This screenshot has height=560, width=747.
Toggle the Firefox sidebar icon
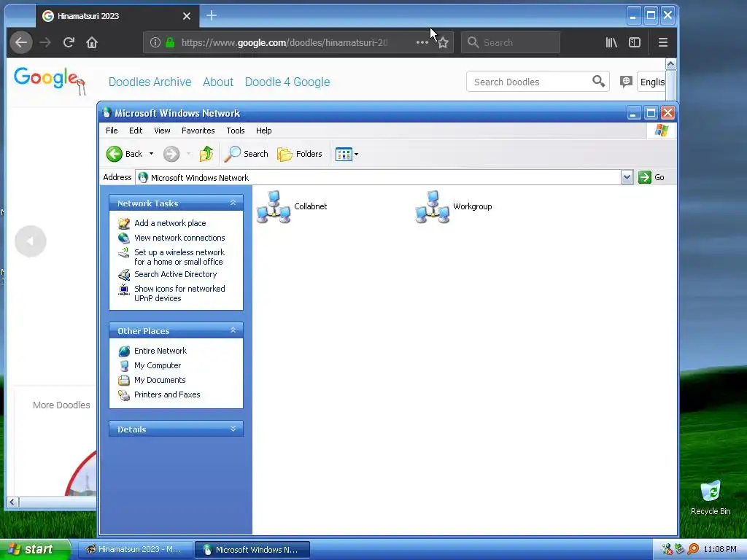pyautogui.click(x=635, y=42)
